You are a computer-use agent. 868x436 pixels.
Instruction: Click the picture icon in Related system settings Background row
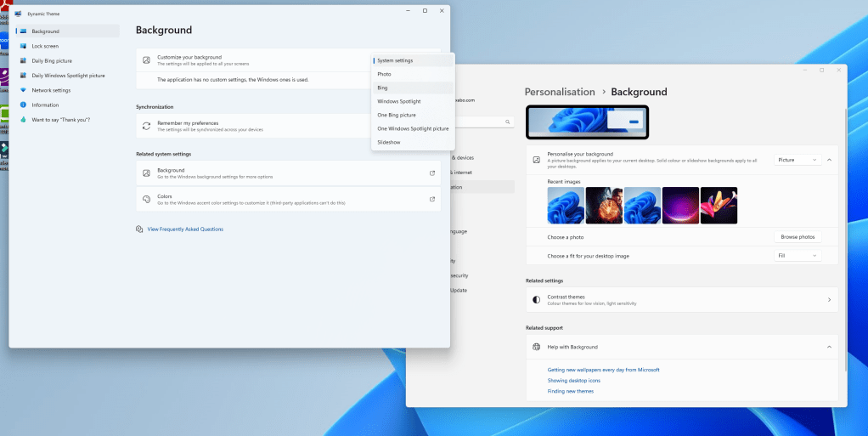click(x=146, y=173)
